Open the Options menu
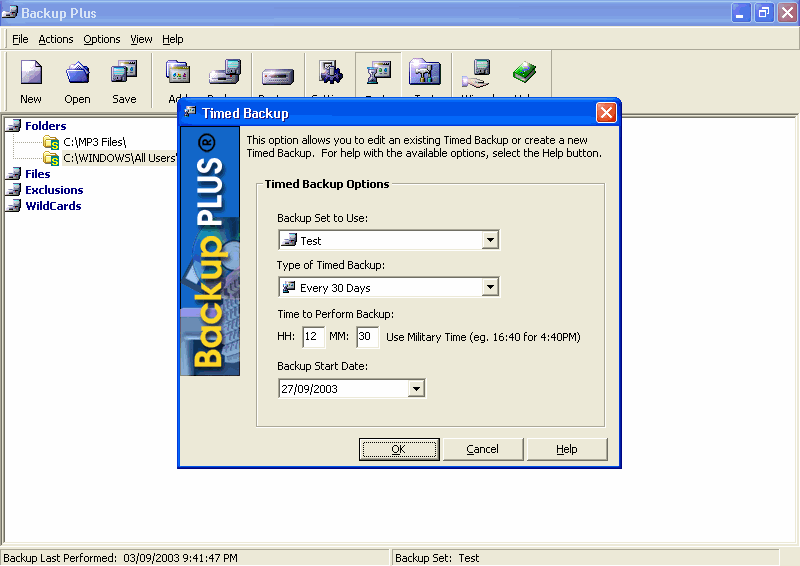 click(102, 39)
